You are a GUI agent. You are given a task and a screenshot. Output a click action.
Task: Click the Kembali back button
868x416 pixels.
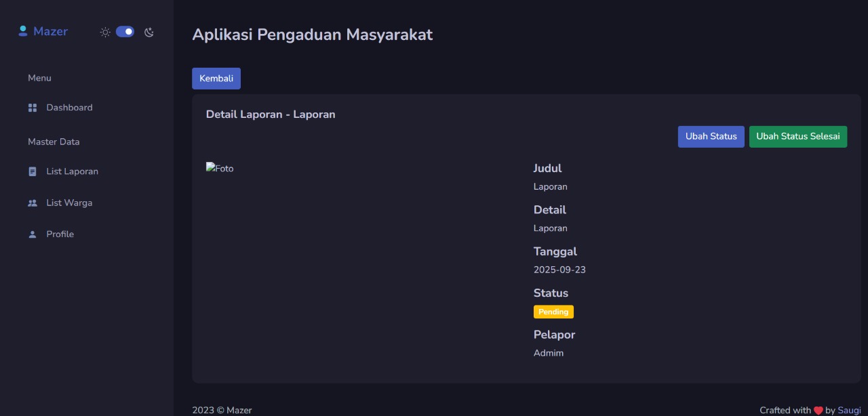[216, 79]
